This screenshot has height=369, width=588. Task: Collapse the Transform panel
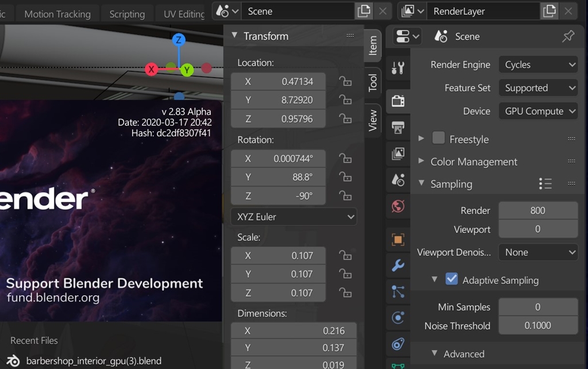click(234, 35)
